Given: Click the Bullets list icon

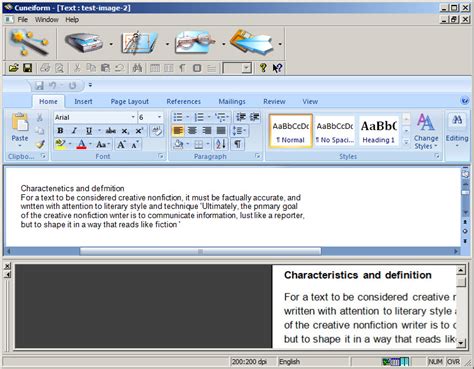Looking at the screenshot, I should (178, 117).
